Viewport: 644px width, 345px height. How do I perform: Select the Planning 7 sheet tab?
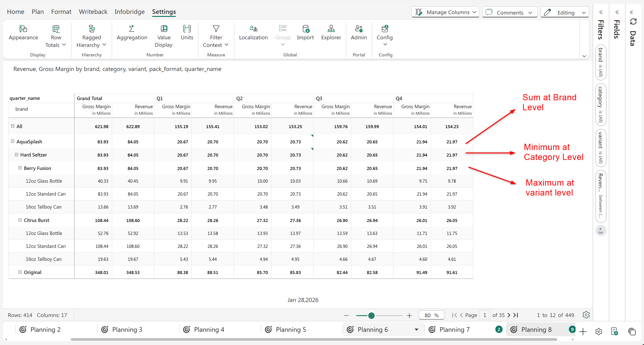[x=454, y=330]
